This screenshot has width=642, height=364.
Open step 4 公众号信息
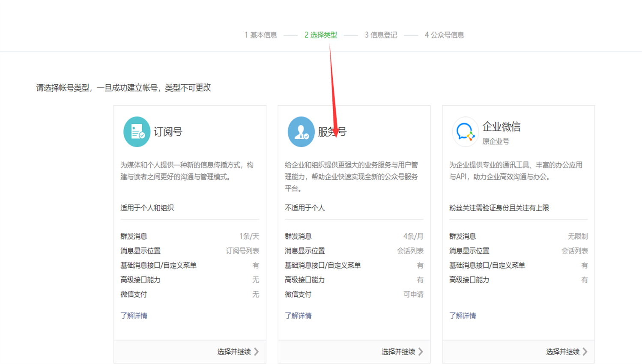pos(444,35)
